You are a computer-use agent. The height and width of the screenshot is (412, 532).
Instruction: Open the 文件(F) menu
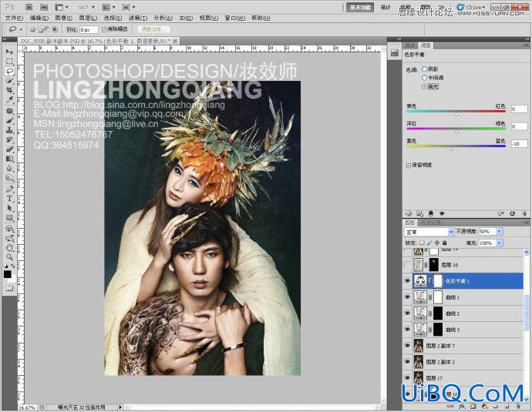(x=14, y=18)
